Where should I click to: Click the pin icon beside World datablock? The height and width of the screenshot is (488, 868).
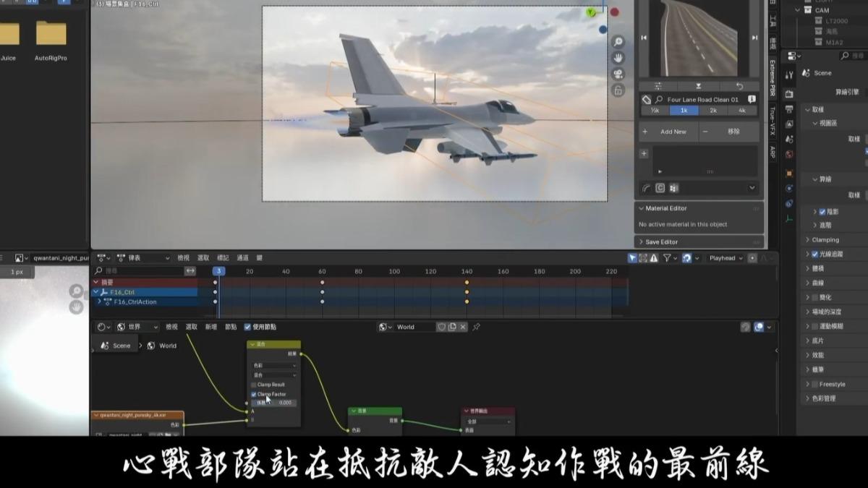tap(476, 327)
